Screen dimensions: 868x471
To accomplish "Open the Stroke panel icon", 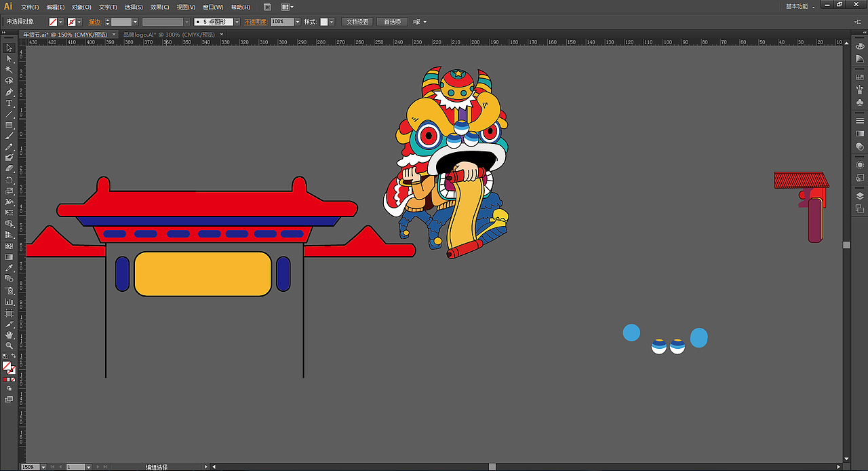I will 860,120.
